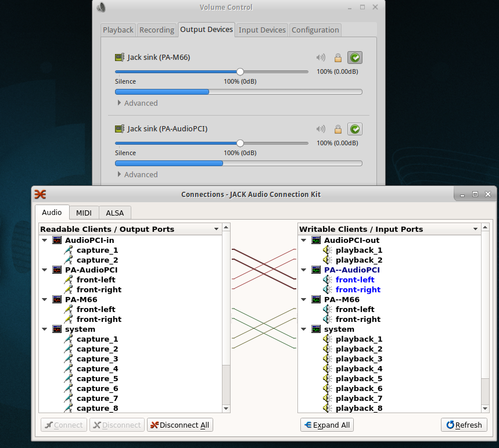
Task: Switch to the MIDI tab in Connections
Action: pos(84,213)
